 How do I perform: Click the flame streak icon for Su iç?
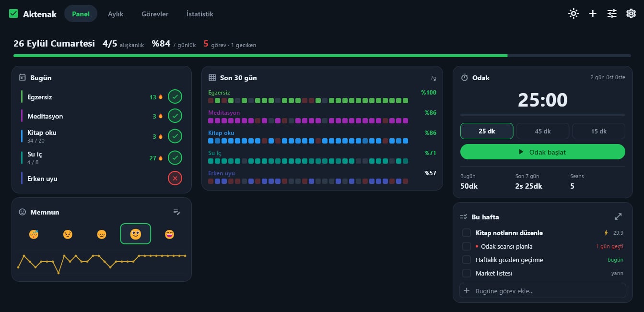click(161, 158)
